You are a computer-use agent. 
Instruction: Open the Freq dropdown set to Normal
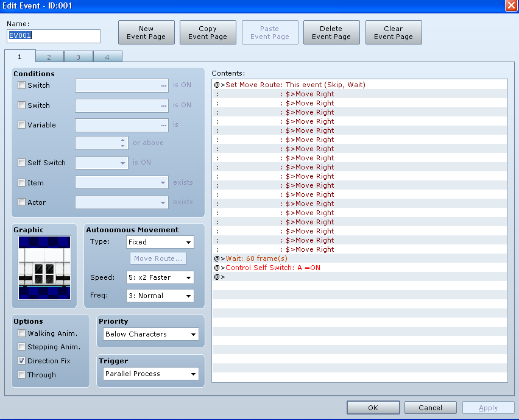(160, 296)
